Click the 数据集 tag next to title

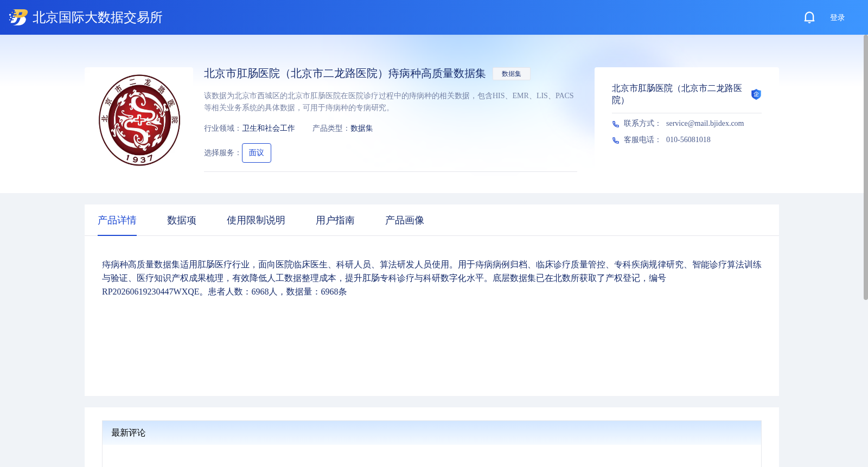(512, 74)
